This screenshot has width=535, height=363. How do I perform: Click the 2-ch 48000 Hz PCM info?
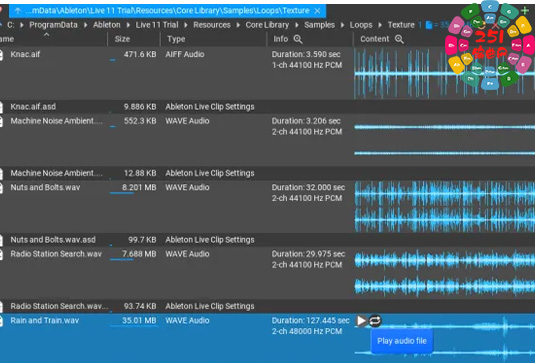(307, 331)
